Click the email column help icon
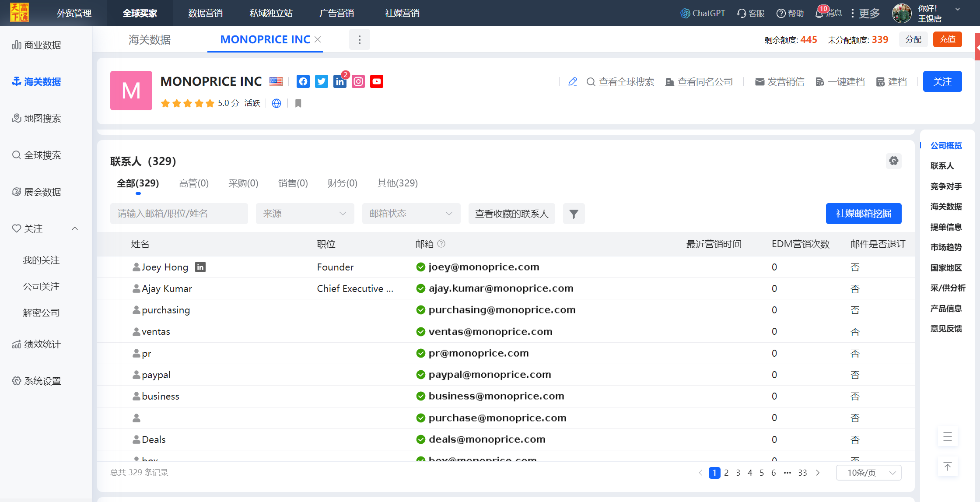The image size is (980, 502). [441, 244]
